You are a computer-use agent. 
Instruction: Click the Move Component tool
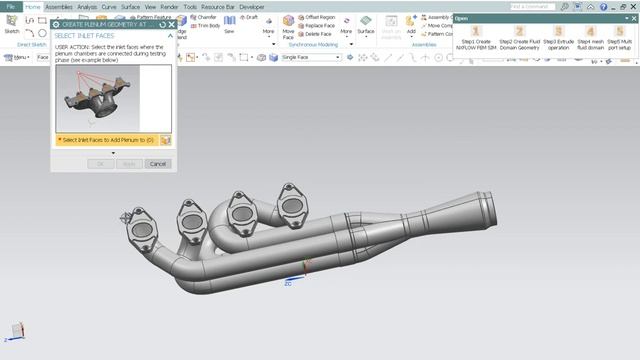click(x=437, y=26)
